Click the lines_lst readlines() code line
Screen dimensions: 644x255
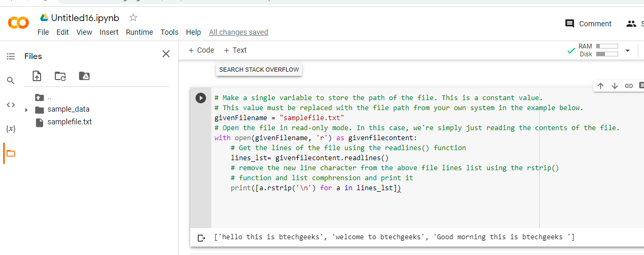pos(309,158)
